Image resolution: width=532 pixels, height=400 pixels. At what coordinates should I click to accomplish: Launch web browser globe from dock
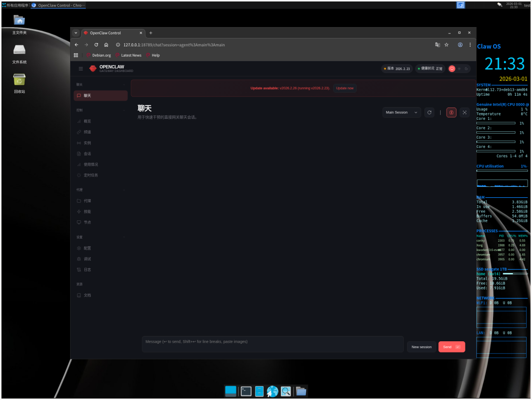click(x=272, y=391)
